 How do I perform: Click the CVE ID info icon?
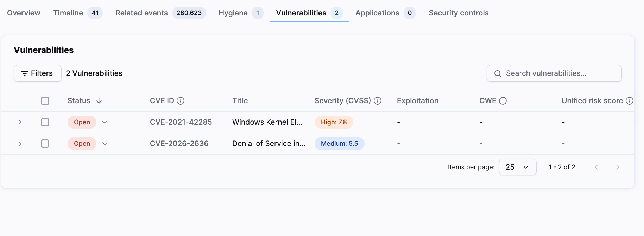pyautogui.click(x=181, y=101)
